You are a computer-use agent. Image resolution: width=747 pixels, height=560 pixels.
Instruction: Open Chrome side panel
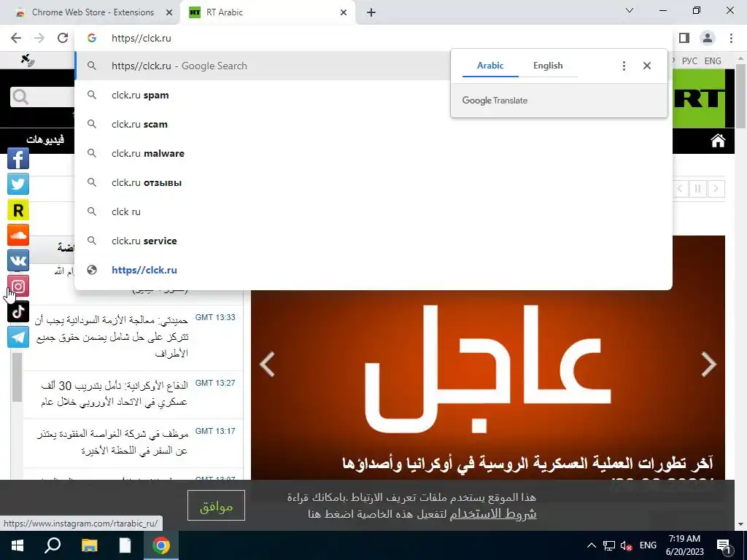coord(684,38)
